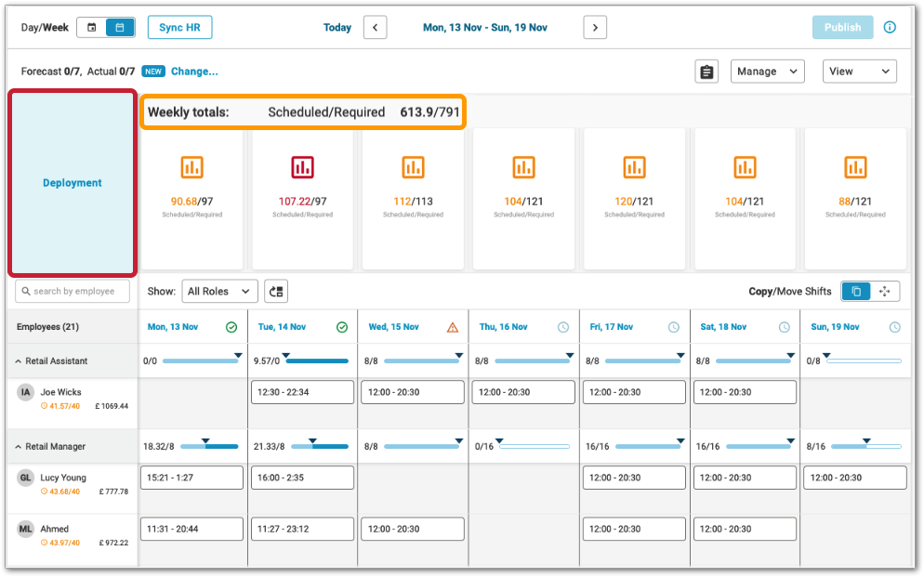Collapse the Retail Assistant group
The image size is (924, 577).
19,361
